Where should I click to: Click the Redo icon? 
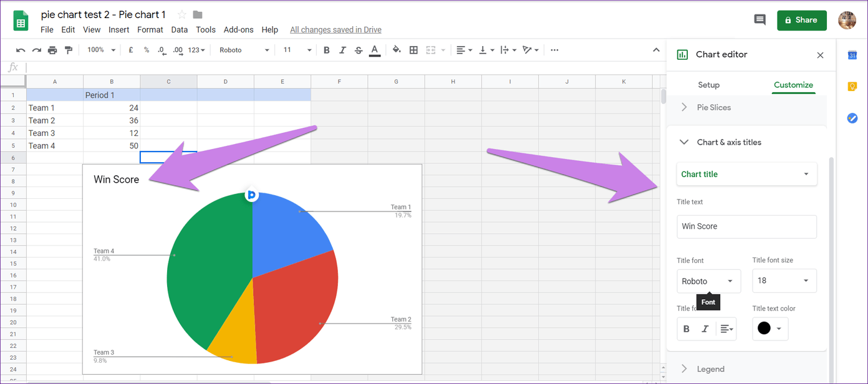click(37, 50)
